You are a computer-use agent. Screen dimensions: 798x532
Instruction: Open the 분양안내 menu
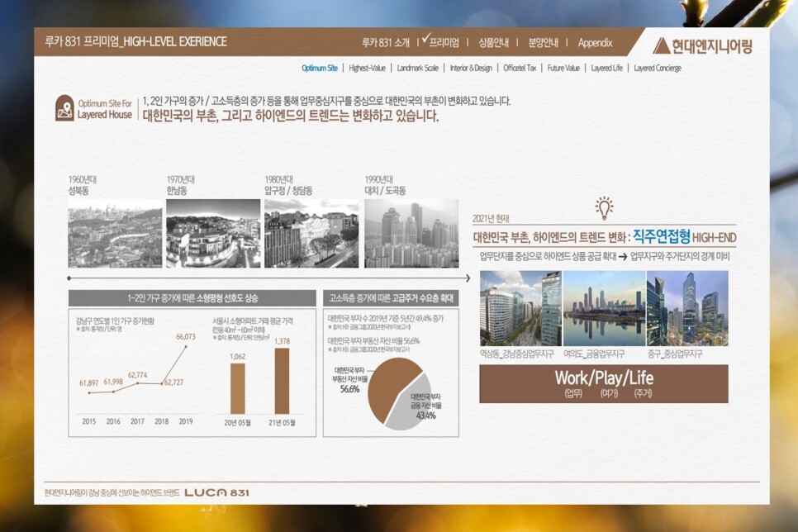tap(543, 43)
